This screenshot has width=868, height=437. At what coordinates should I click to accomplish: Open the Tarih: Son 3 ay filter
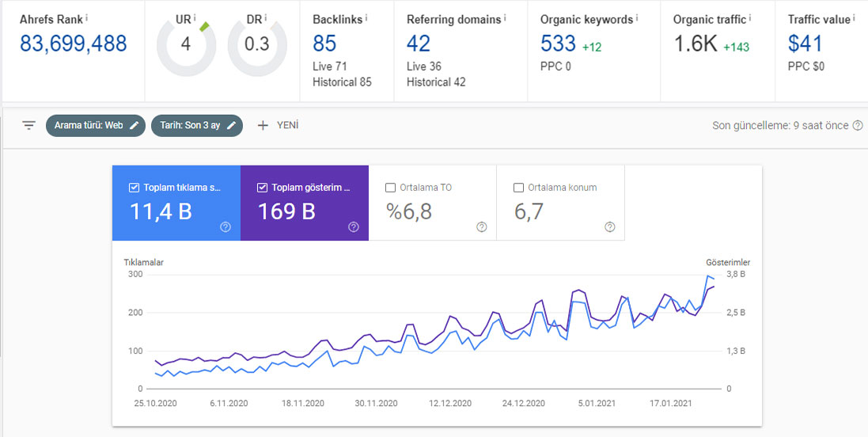coord(196,126)
